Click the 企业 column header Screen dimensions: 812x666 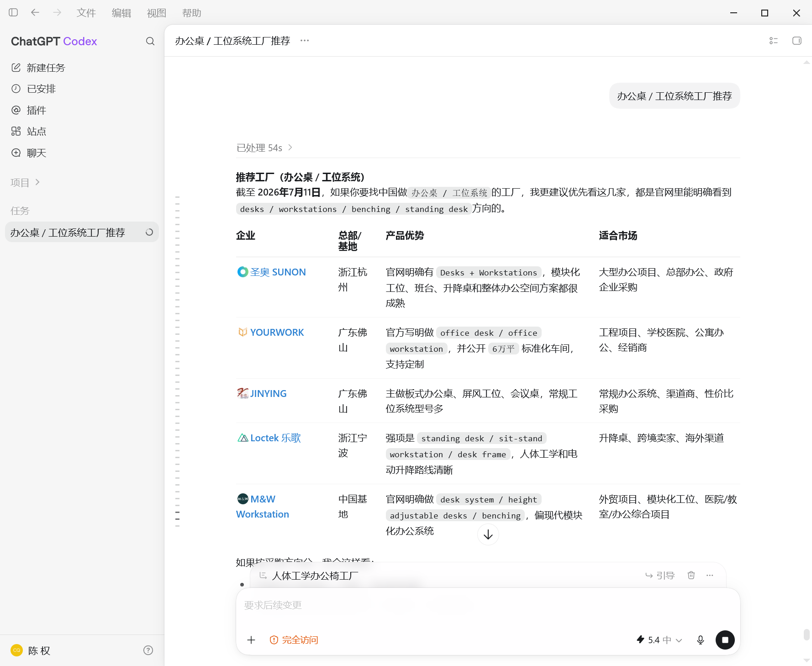246,235
